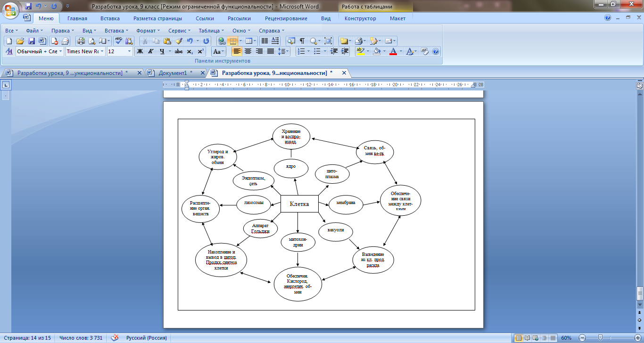The height and width of the screenshot is (343, 644).
Task: Click the quick print printer icon
Action: point(81,41)
